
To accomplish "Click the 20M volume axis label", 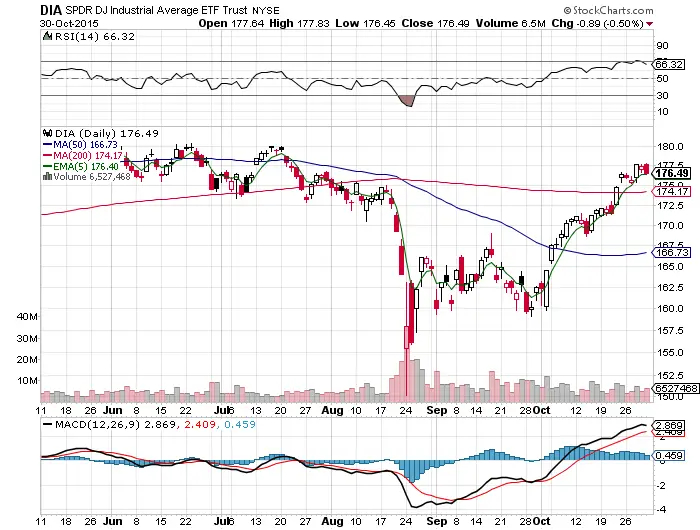I will pos(27,359).
